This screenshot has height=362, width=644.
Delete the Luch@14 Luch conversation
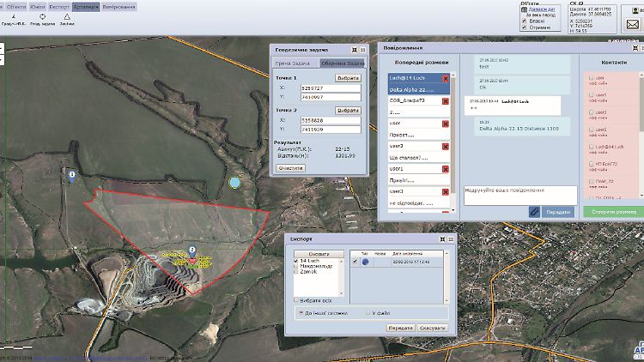445,78
